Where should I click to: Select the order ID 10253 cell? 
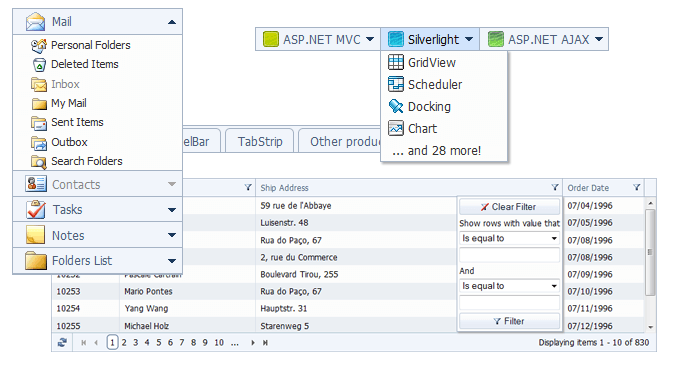click(68, 291)
